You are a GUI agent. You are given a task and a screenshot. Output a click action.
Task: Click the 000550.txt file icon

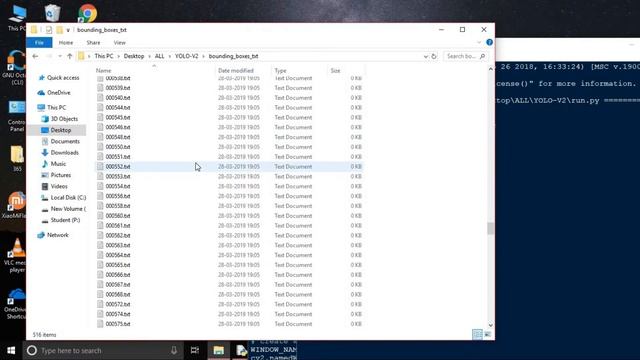click(100, 147)
